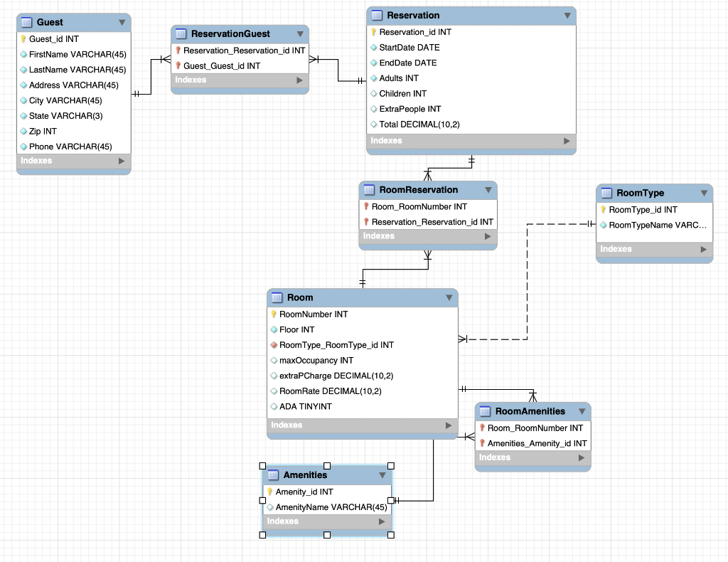Click the RoomType table icon in its header
The height and width of the screenshot is (562, 728).
606,193
